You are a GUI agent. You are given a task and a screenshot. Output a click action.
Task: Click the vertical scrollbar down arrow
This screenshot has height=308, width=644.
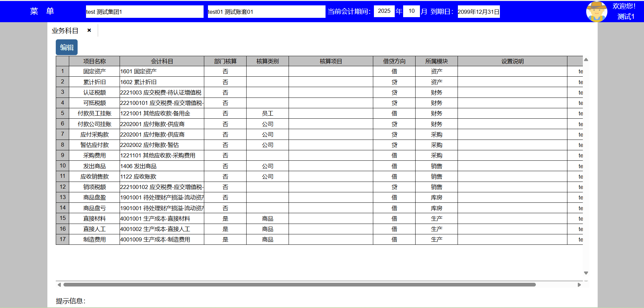(x=586, y=273)
